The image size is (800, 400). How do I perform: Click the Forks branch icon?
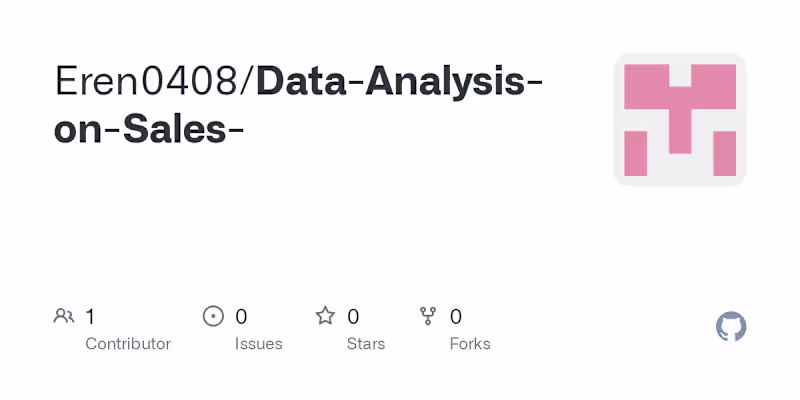tap(429, 317)
